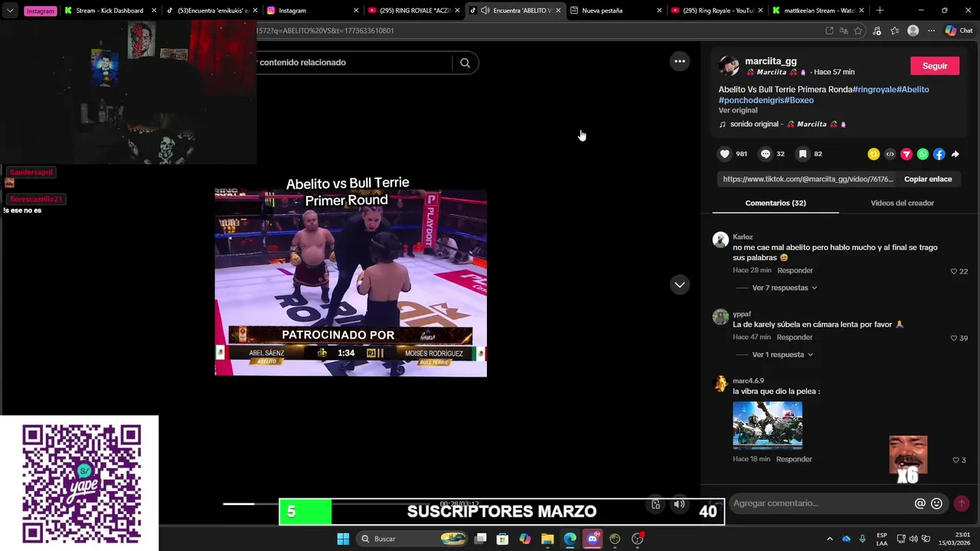Reply to Karloz's comment via Responder

(795, 271)
